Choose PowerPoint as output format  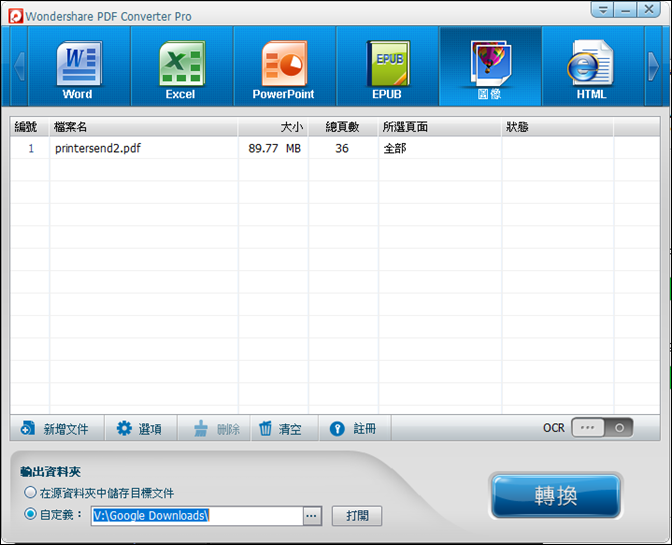coord(284,66)
